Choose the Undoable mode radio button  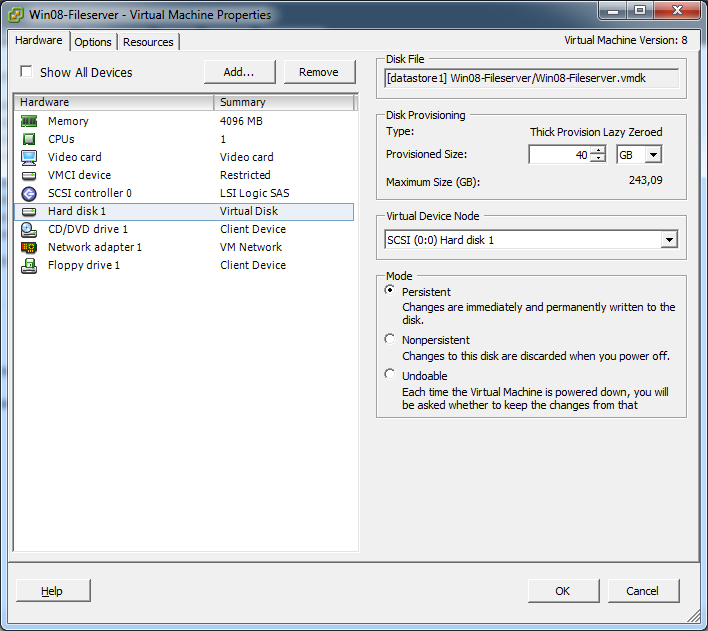pyautogui.click(x=390, y=375)
